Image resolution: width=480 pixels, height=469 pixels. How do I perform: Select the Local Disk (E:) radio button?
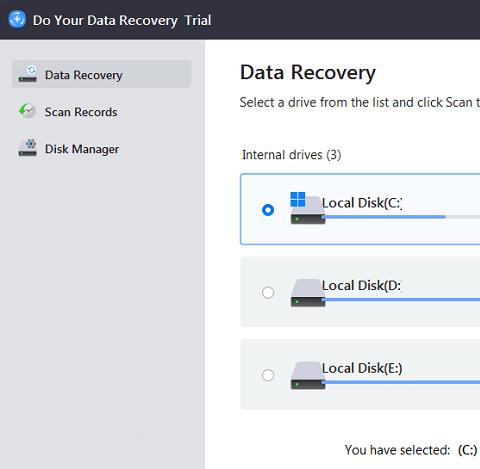click(x=268, y=375)
